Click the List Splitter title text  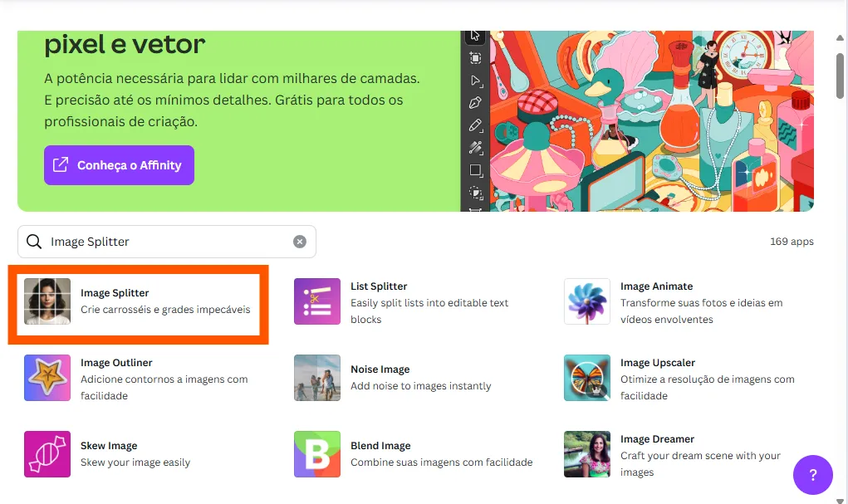pos(379,286)
